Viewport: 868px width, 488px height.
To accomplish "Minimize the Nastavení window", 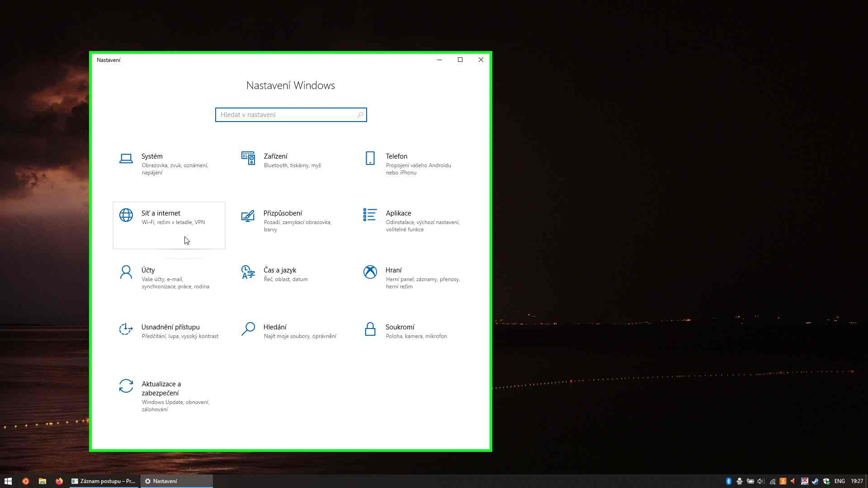I will pos(439,60).
